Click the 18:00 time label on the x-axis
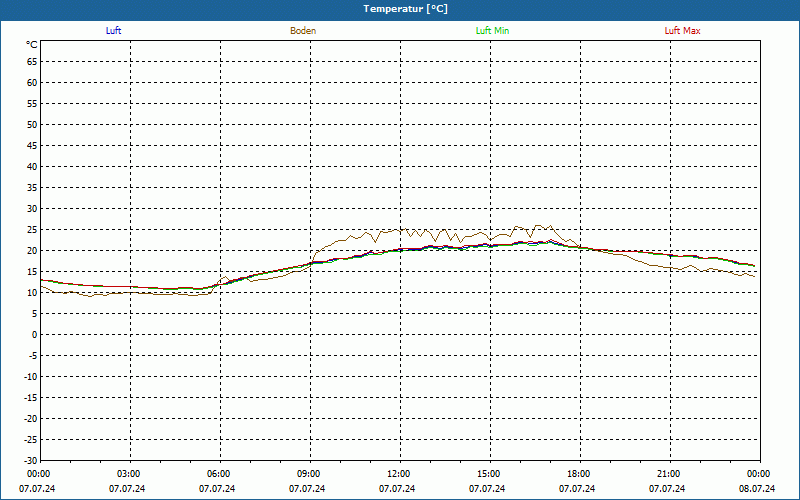Viewport: 800px width, 500px height. (x=581, y=474)
